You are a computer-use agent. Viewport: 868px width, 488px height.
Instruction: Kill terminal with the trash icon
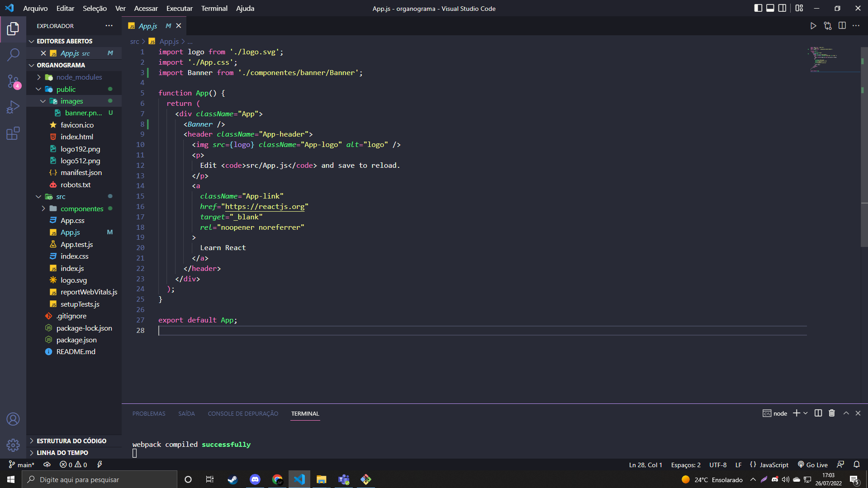click(x=831, y=413)
